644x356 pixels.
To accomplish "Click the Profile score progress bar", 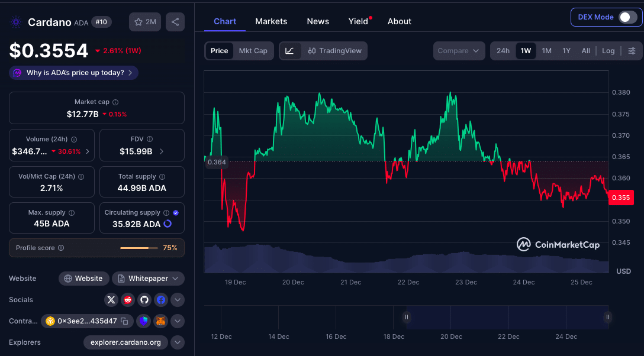I will [x=139, y=248].
